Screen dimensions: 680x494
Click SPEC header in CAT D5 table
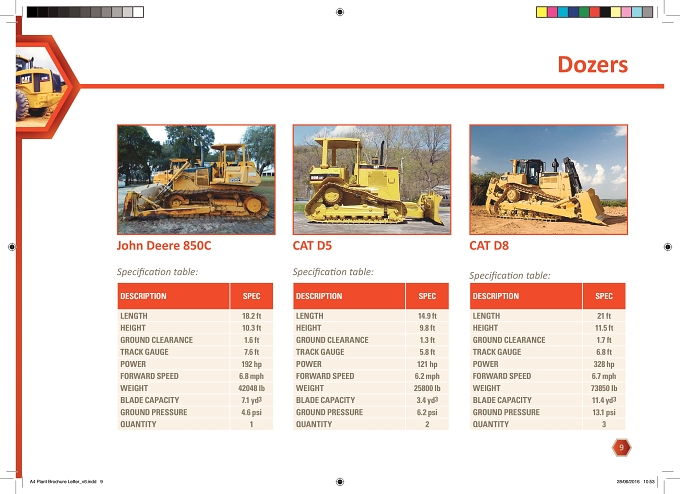click(427, 296)
